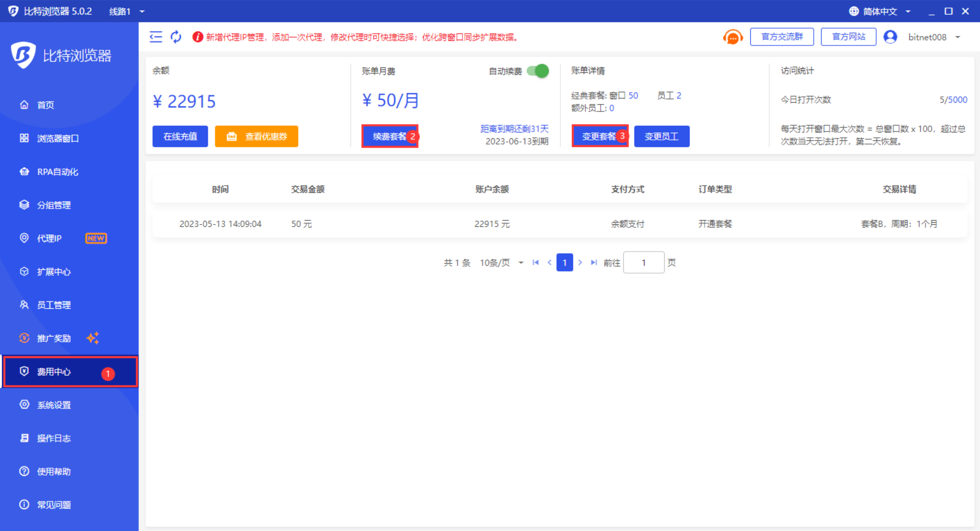980x531 pixels.
Task: Click the 续费套餐 renew button
Action: click(389, 136)
